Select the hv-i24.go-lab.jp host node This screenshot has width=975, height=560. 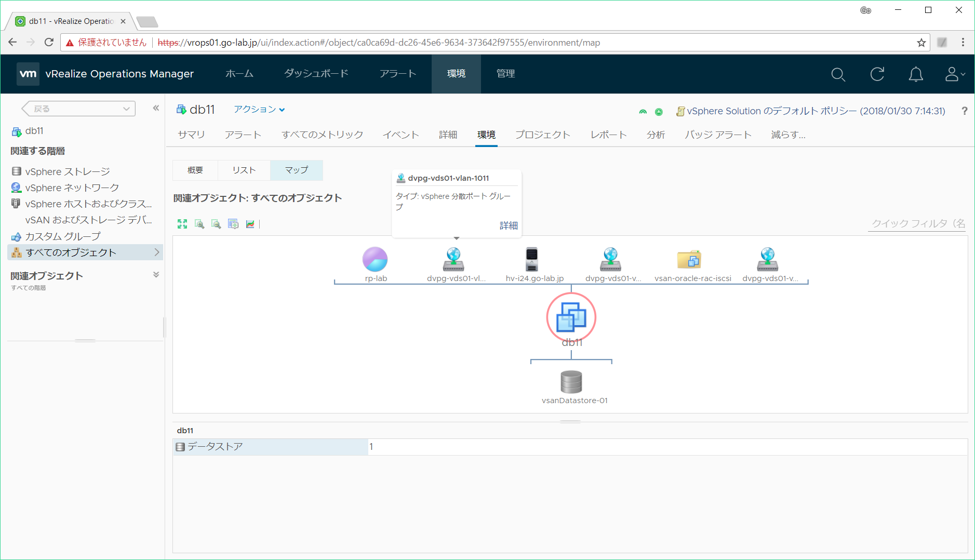point(532,260)
